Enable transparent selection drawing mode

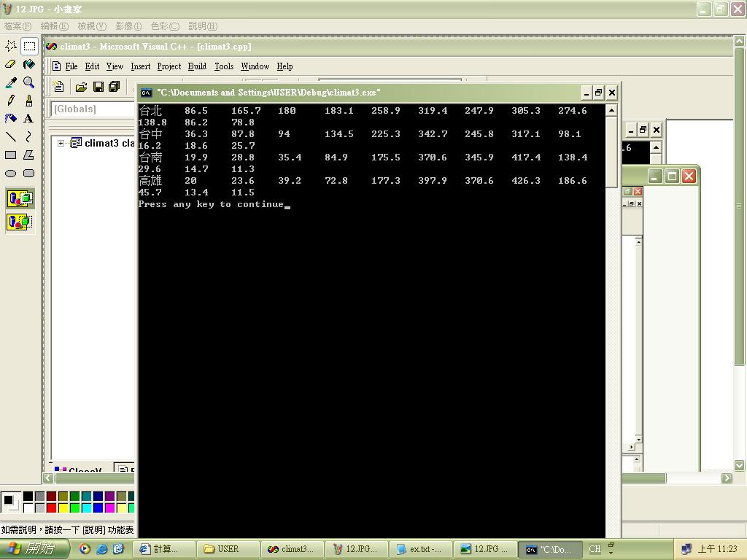pyautogui.click(x=20, y=221)
